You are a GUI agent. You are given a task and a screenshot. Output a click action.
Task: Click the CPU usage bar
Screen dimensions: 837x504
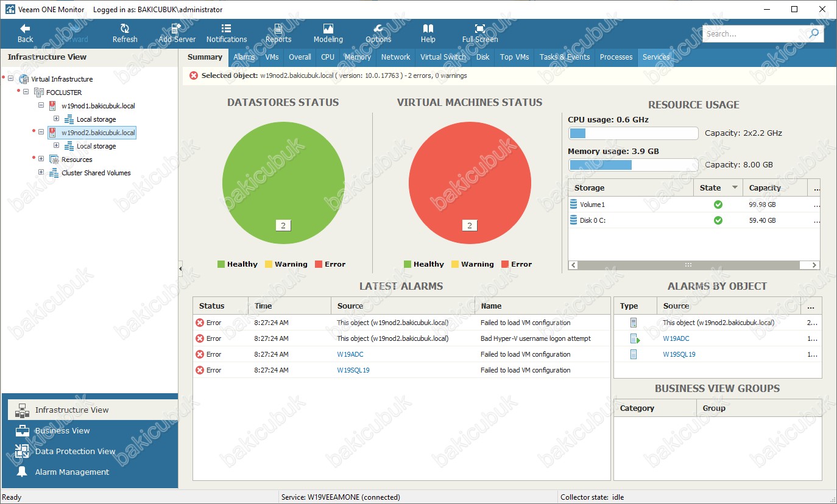pos(633,133)
